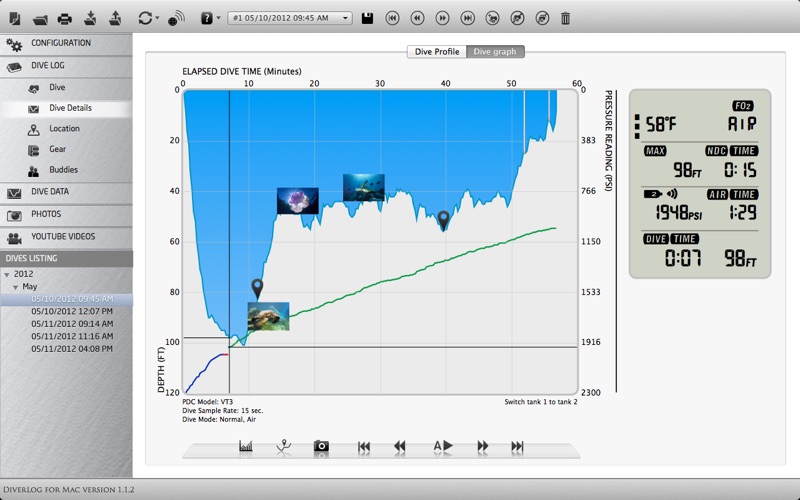
Task: Select dive 05/10/2012 09:45 AM in listing
Action: (72, 299)
